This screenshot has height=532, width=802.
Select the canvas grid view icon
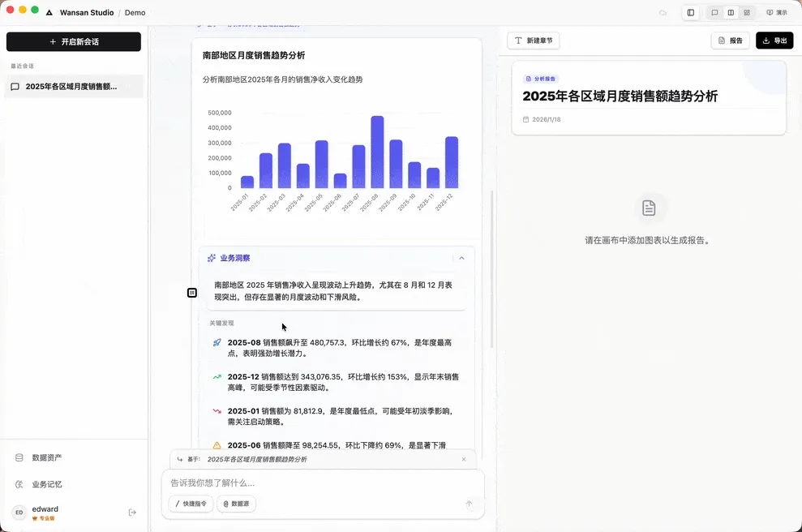click(x=746, y=11)
